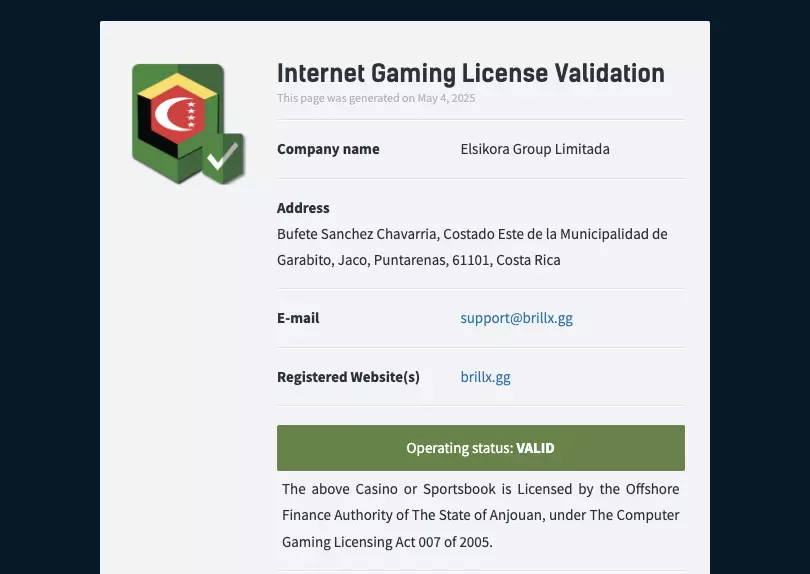Viewport: 810px width, 574px height.
Task: Click the Gaming Licensing Act 007 text line
Action: point(387,542)
